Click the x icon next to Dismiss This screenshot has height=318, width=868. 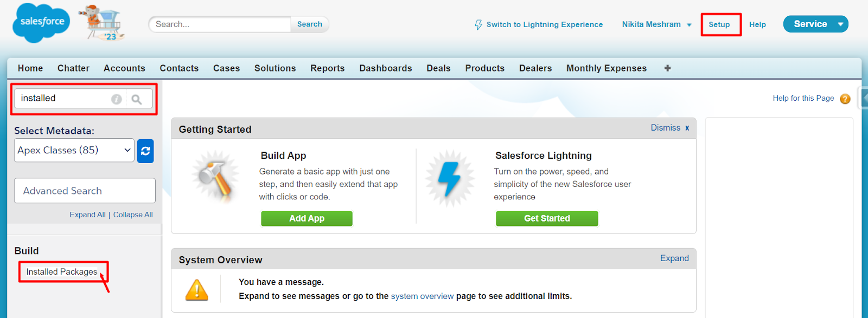click(x=687, y=128)
